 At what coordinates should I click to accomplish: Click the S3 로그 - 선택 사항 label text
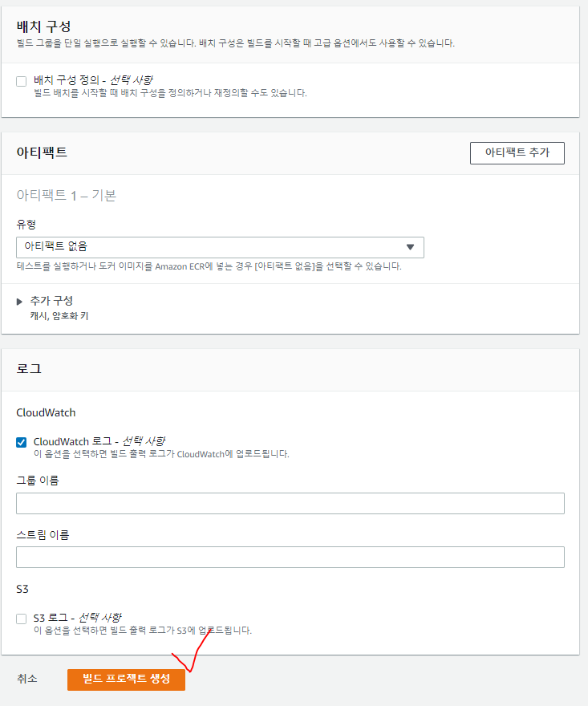[x=77, y=618]
